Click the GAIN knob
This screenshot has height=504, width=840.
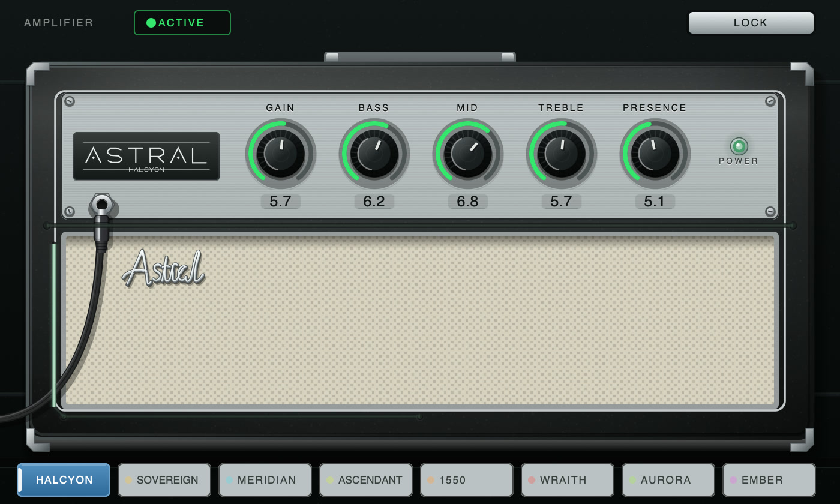click(x=281, y=154)
